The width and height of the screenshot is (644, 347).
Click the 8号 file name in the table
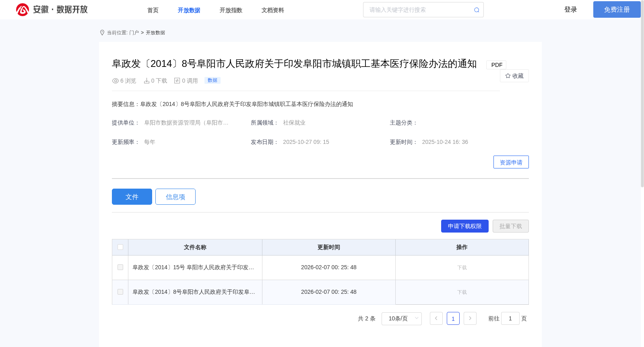click(x=194, y=292)
